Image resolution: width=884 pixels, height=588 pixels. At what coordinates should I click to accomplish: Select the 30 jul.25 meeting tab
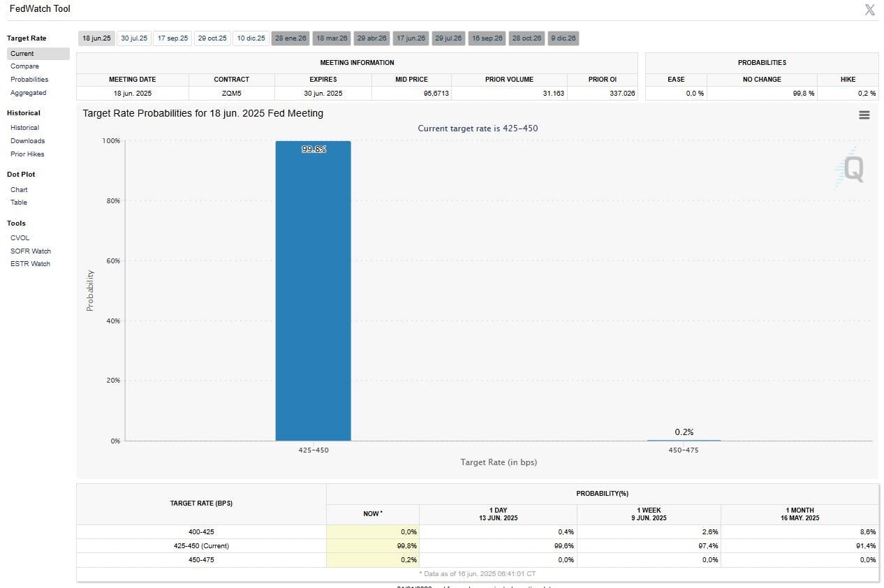pos(134,38)
